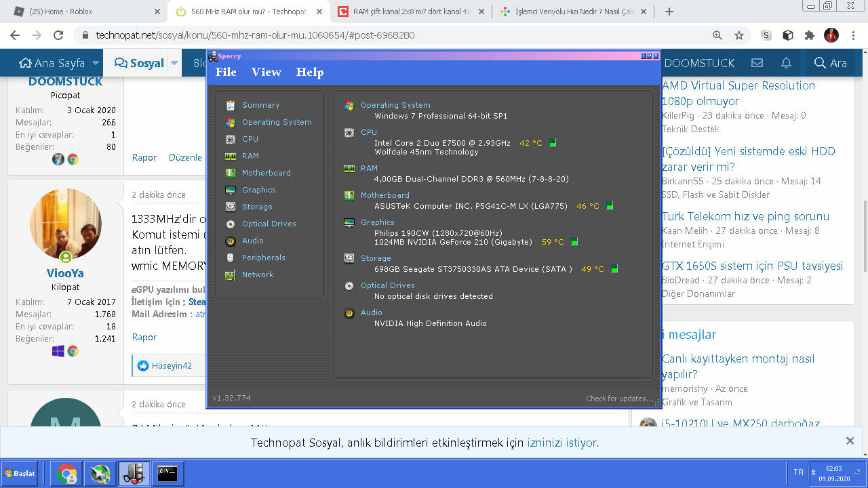Open the Storage drive icon in Speccy's sidebar

(x=231, y=207)
